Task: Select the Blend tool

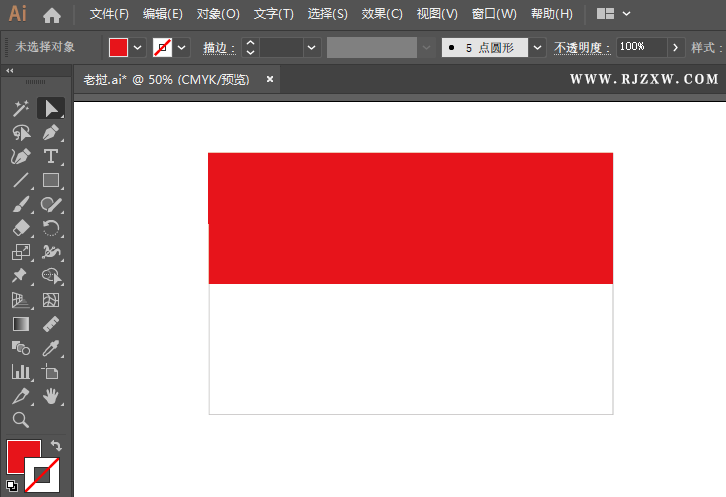Action: coord(21,348)
